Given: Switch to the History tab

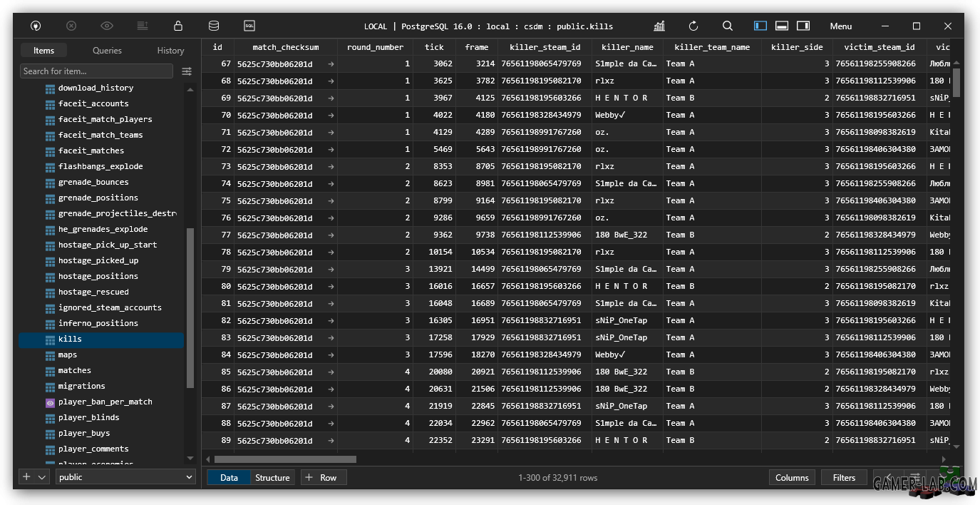Looking at the screenshot, I should click(170, 51).
